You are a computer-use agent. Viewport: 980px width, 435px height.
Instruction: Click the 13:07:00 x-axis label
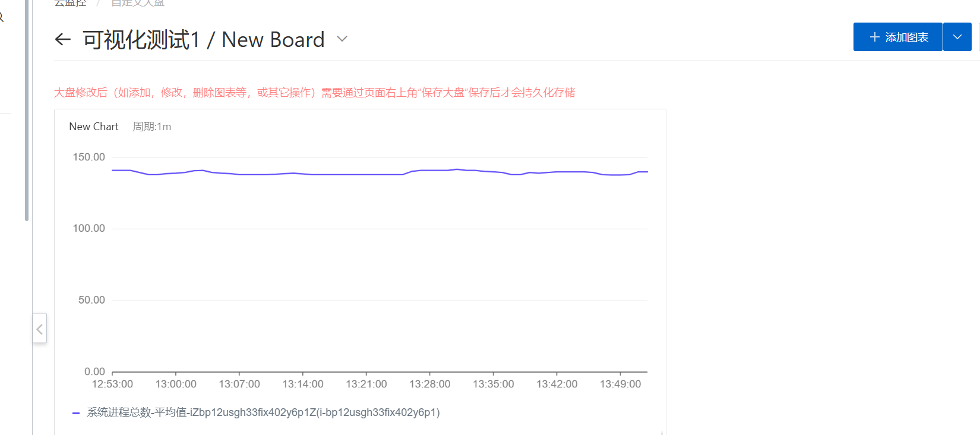239,384
